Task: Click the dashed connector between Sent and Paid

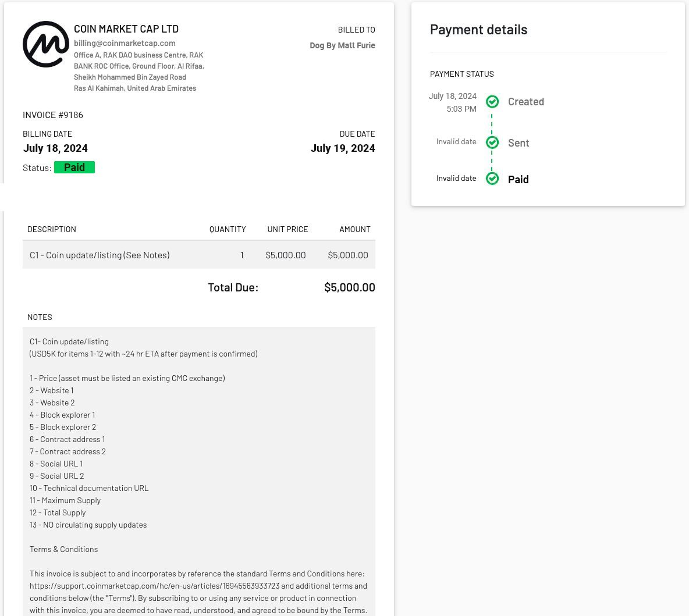Action: 492,161
